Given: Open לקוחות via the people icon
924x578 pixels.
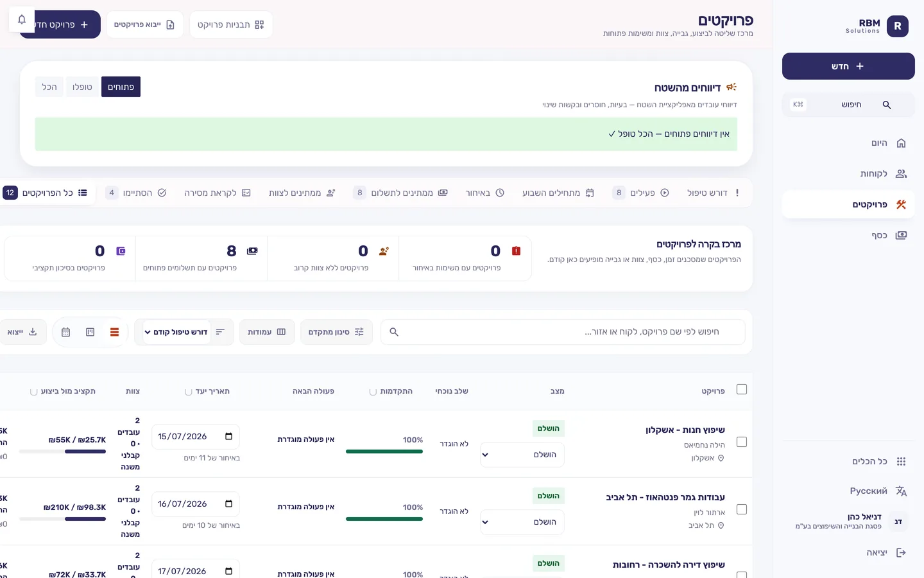Looking at the screenshot, I should tap(901, 173).
